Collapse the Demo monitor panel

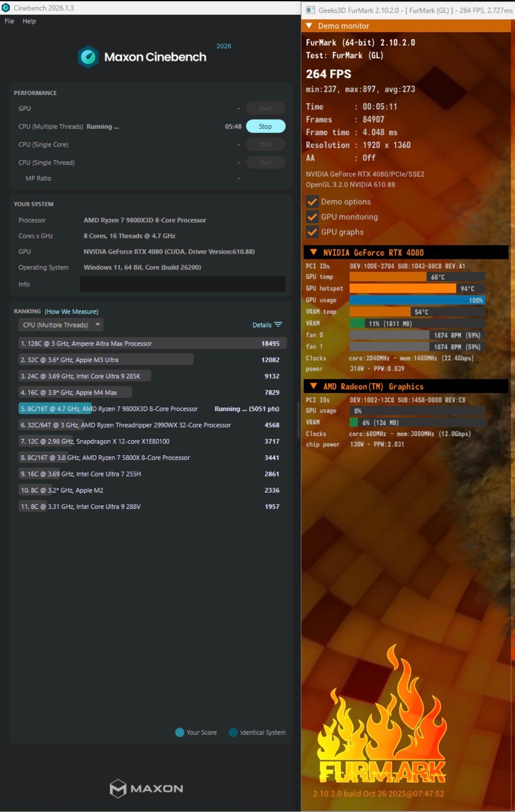tap(309, 26)
